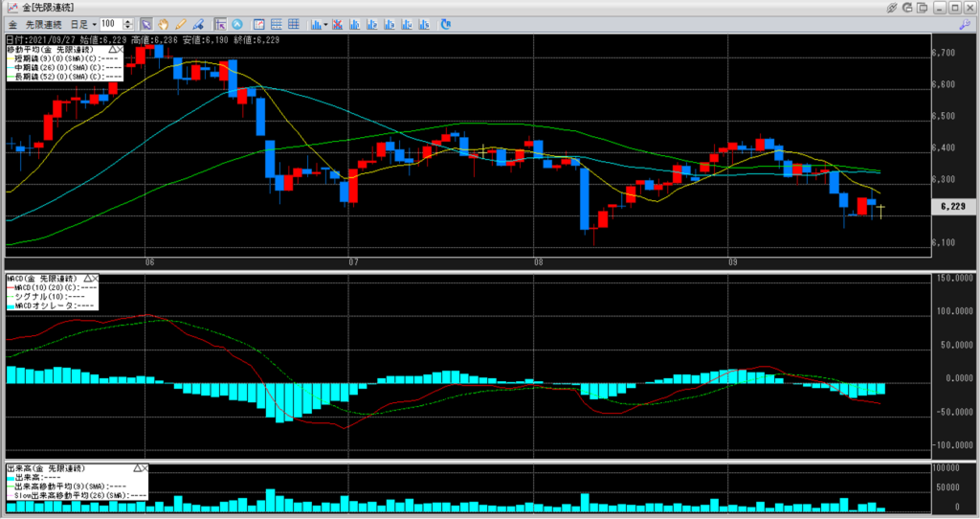
Task: Choose the blue marker highlighter tool
Action: (x=198, y=24)
